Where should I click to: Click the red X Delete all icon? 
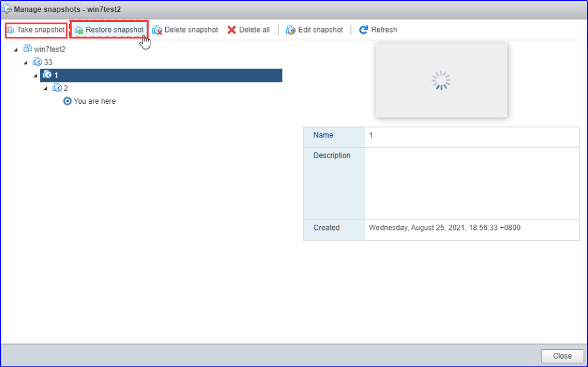coord(232,30)
